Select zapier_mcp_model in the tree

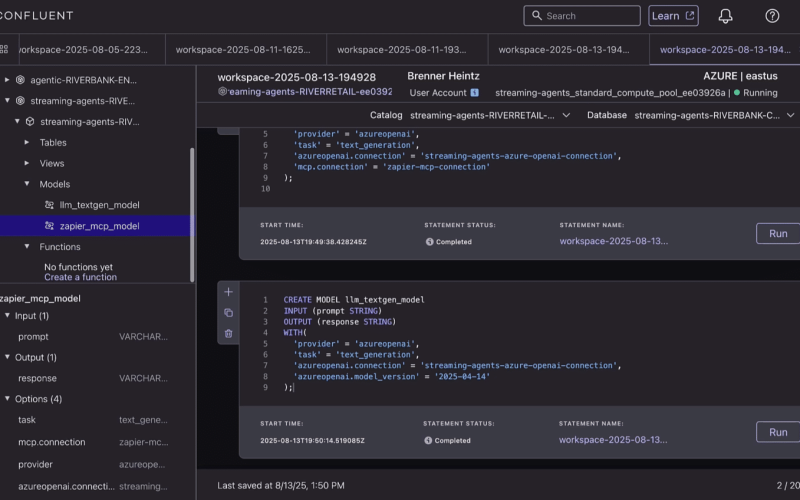(x=99, y=226)
